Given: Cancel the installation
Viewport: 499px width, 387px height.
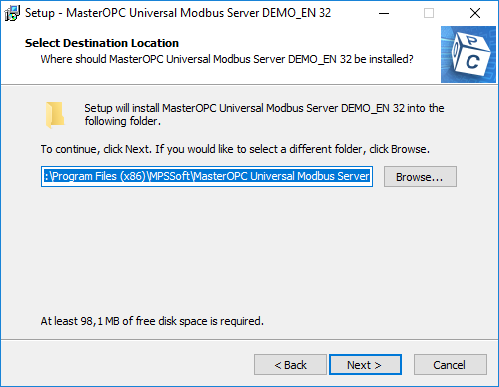Looking at the screenshot, I should coord(450,365).
